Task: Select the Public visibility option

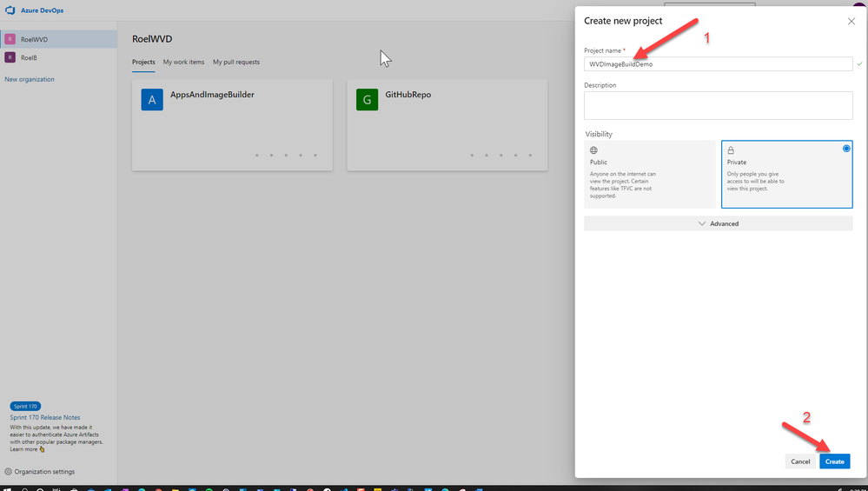Action: [x=650, y=175]
